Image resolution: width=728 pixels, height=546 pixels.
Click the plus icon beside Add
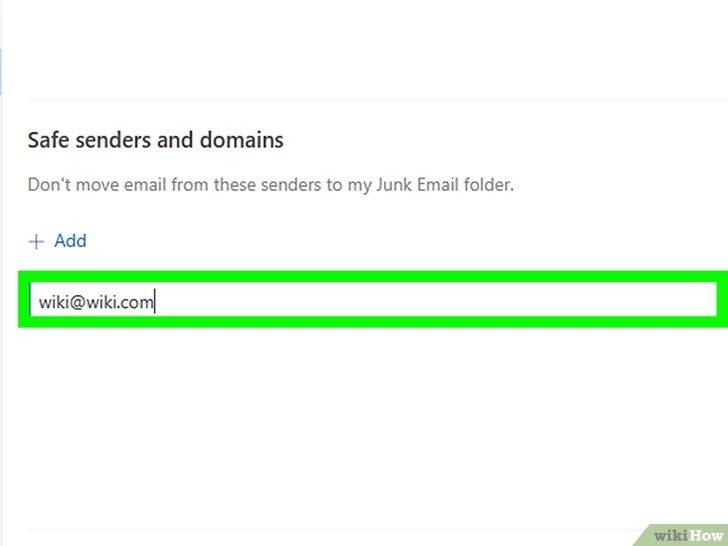(x=36, y=241)
